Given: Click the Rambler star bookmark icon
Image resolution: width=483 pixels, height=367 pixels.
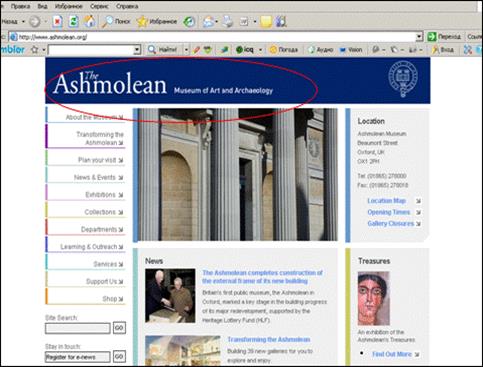Looking at the screenshot, I should (34, 50).
